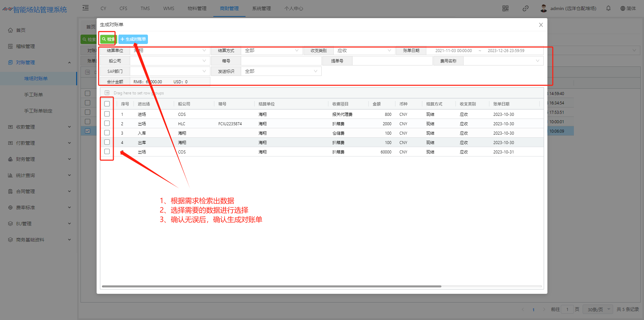Click the green 检索 search button in dialog
644x320 pixels.
click(108, 39)
